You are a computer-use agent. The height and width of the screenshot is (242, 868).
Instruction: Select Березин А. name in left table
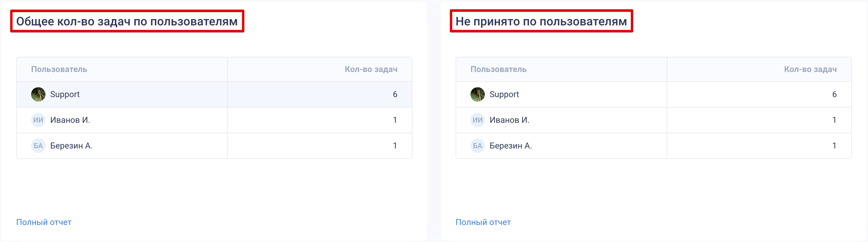coord(71,146)
